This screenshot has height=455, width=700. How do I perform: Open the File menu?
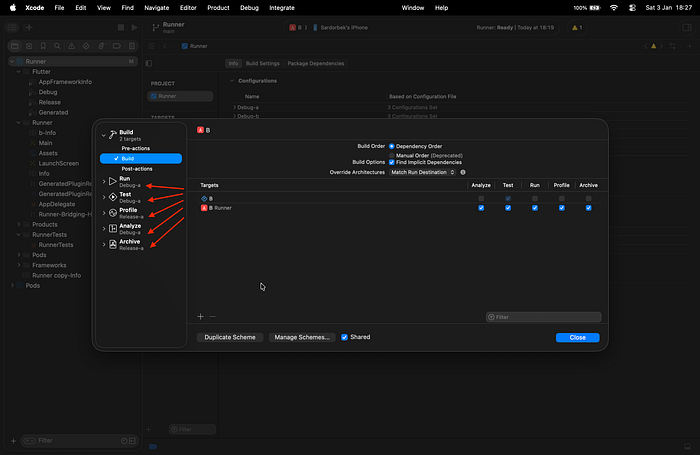click(x=59, y=8)
